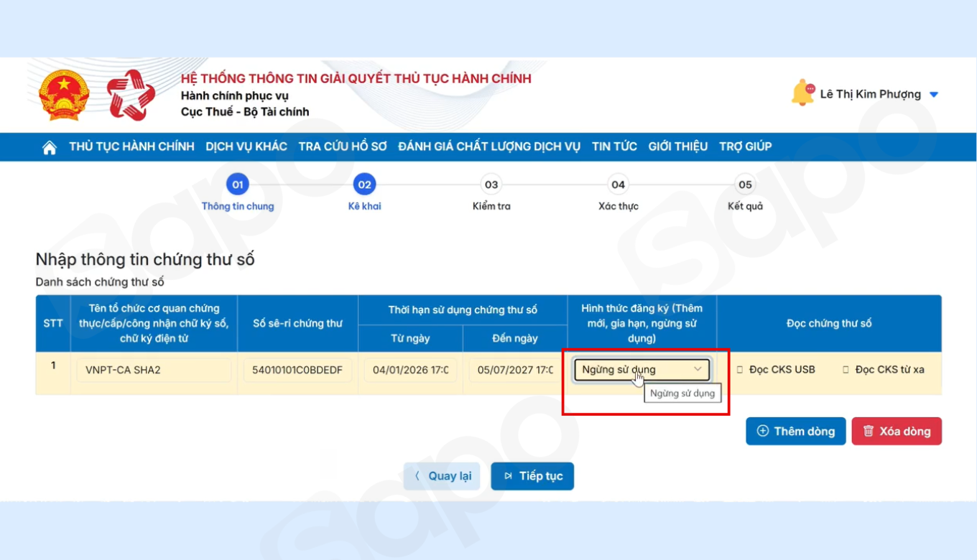Check the Đọc CKS USB checkbox
The width and height of the screenshot is (977, 560).
click(741, 370)
